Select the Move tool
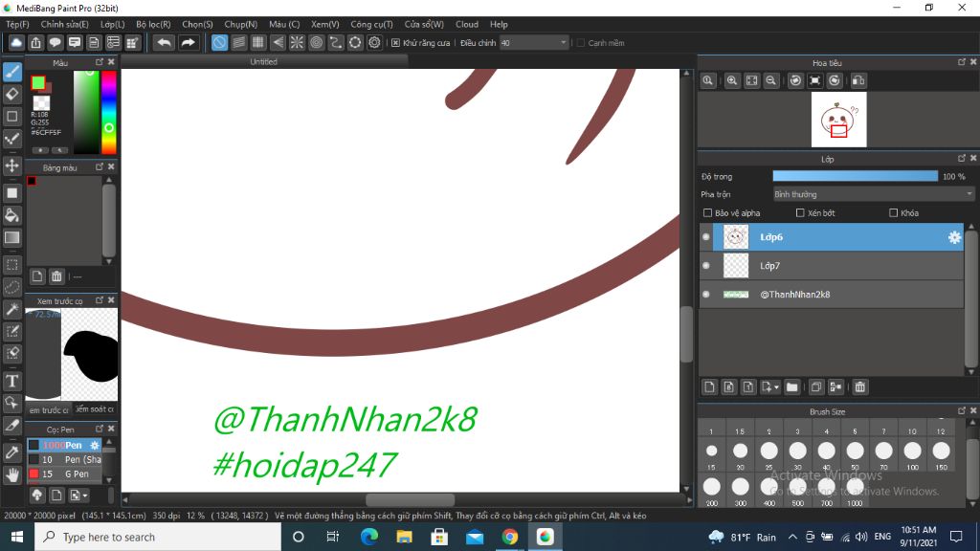 point(12,165)
